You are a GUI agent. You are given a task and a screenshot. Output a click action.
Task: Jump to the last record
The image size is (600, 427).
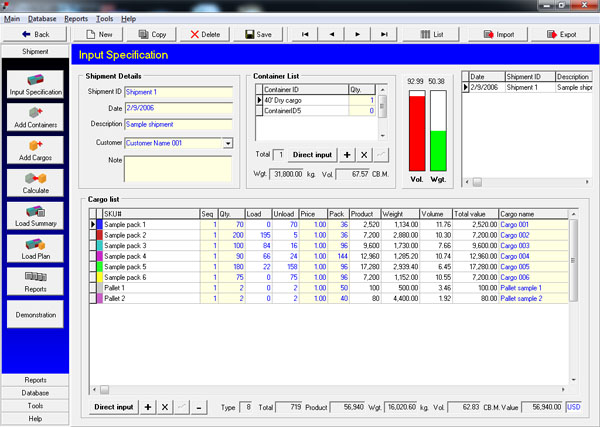click(x=384, y=34)
